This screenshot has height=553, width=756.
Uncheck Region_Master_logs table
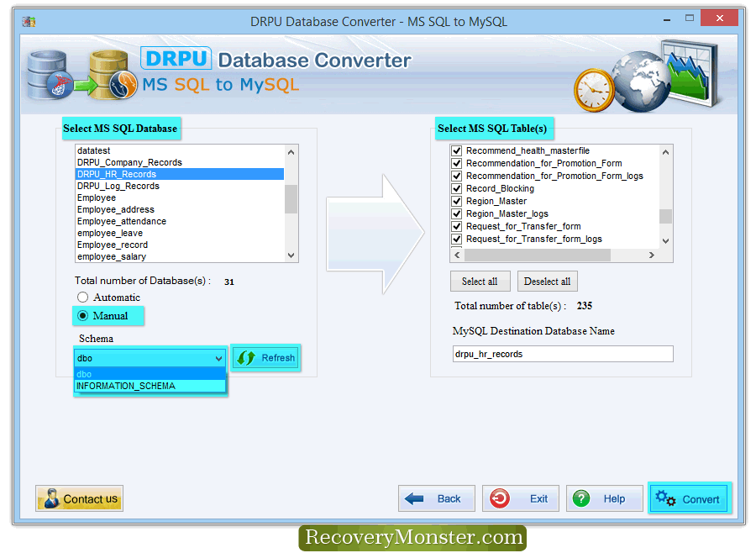pos(457,213)
